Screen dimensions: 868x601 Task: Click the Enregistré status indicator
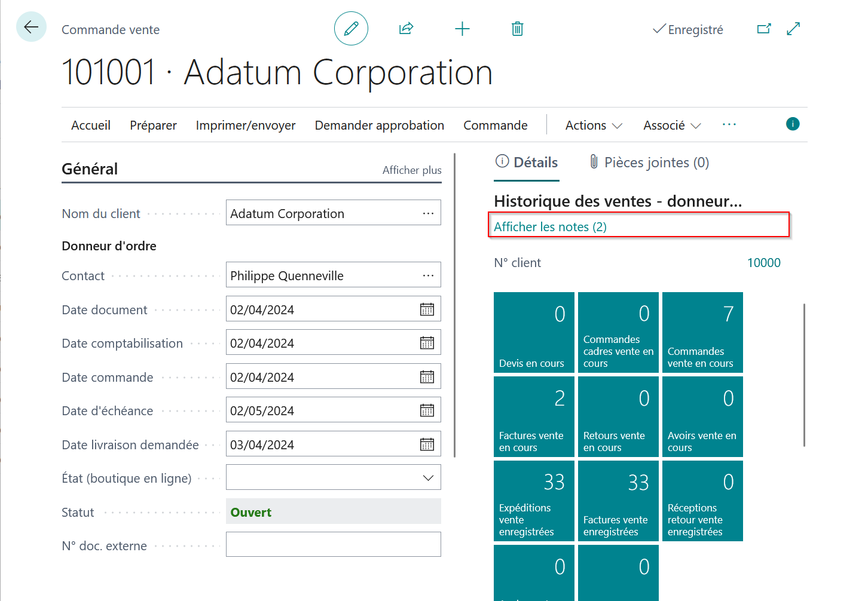point(688,29)
